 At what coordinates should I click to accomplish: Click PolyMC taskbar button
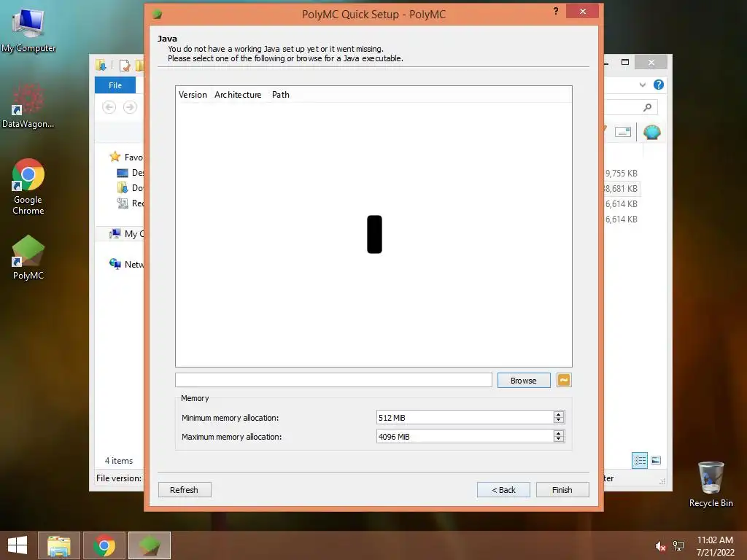150,545
